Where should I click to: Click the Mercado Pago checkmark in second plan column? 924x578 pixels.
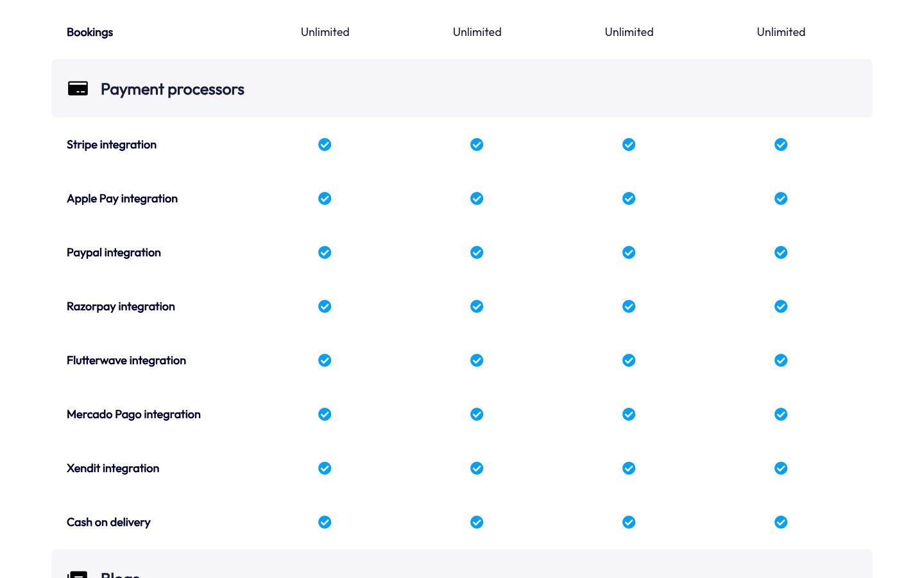tap(477, 414)
